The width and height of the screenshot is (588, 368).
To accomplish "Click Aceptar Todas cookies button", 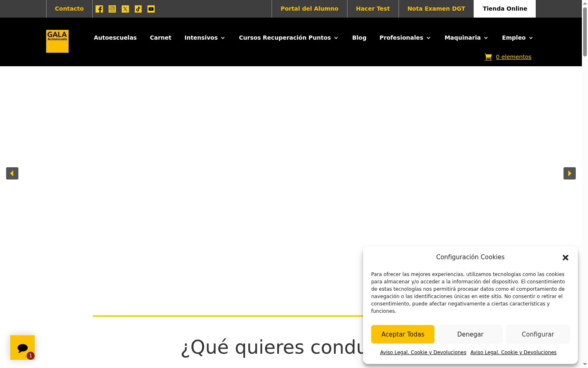I will (x=403, y=334).
